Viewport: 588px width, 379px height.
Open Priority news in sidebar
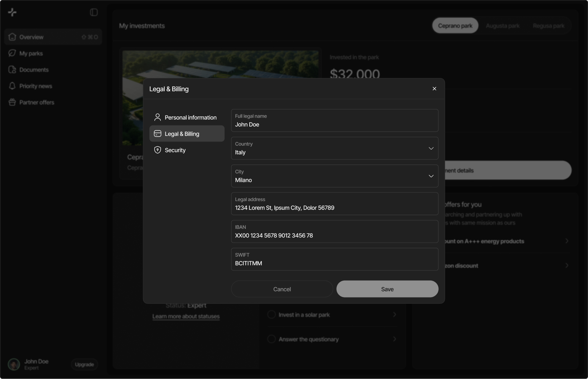click(53, 86)
